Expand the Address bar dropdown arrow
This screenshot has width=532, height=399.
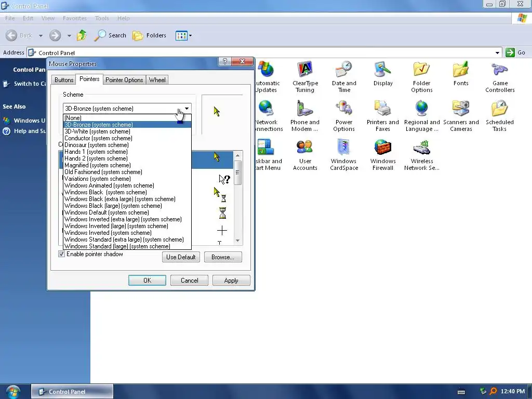click(497, 52)
